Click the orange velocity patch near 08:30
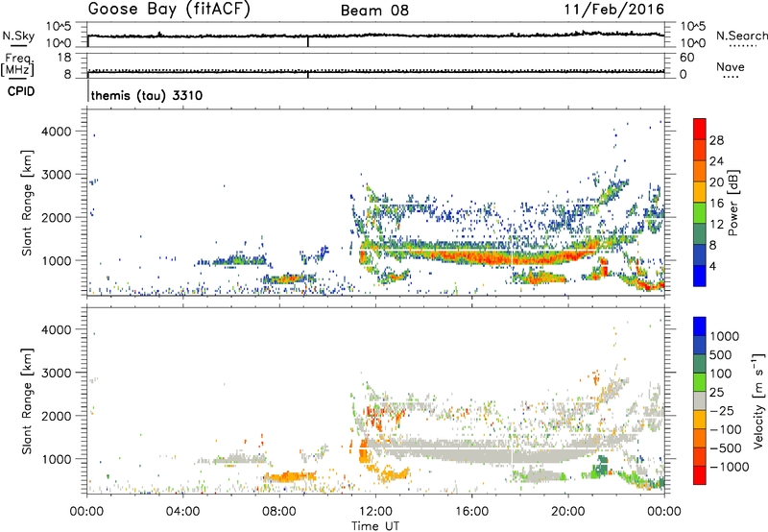The height and width of the screenshot is (532, 768). coord(290,476)
